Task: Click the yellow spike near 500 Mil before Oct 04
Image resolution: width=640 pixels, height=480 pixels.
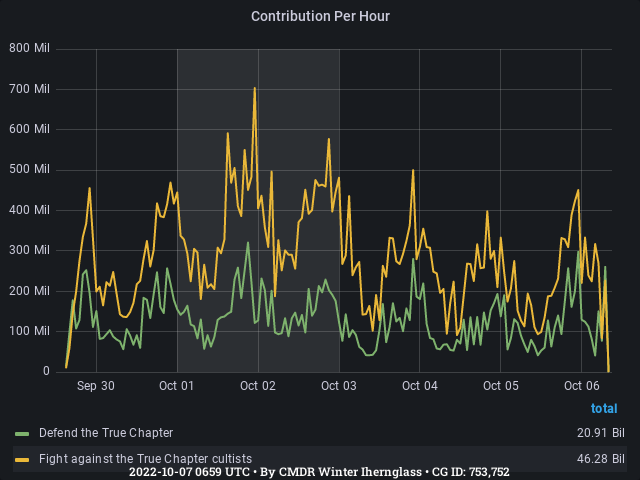Action: 413,171
